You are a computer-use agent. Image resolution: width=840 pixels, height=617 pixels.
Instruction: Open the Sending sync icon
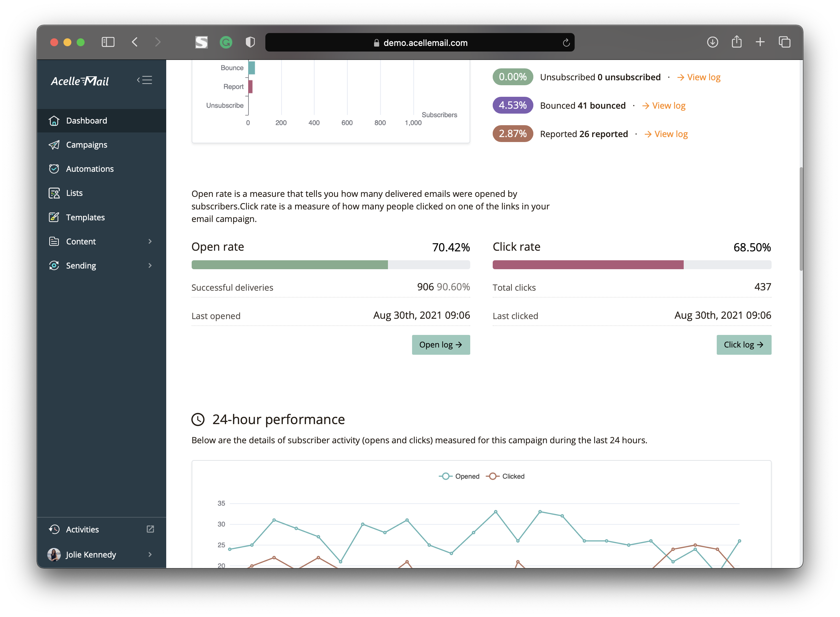[54, 266]
